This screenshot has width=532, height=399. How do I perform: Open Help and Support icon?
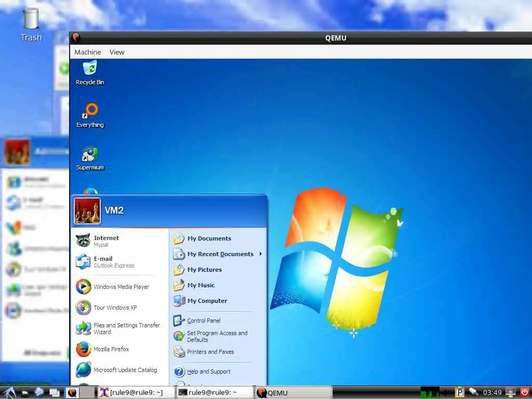pyautogui.click(x=179, y=371)
